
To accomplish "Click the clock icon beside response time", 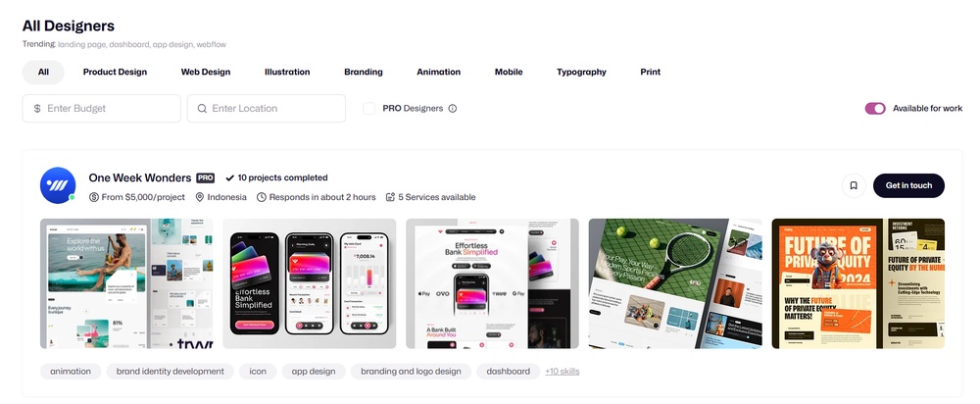I will [x=262, y=197].
